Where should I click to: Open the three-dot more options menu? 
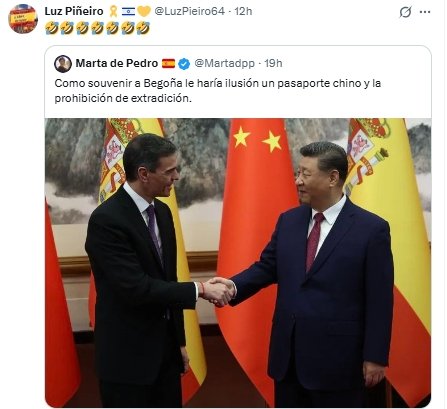point(425,12)
